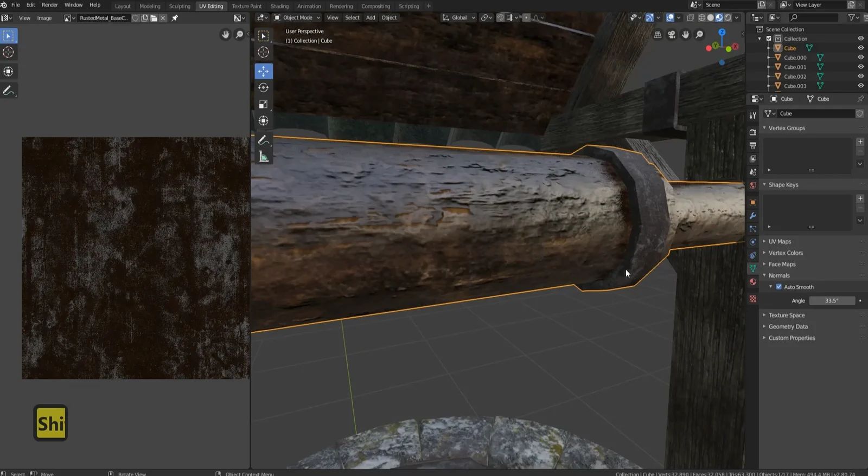This screenshot has height=476, width=868.
Task: Toggle visibility of Cube in outliner
Action: point(860,48)
